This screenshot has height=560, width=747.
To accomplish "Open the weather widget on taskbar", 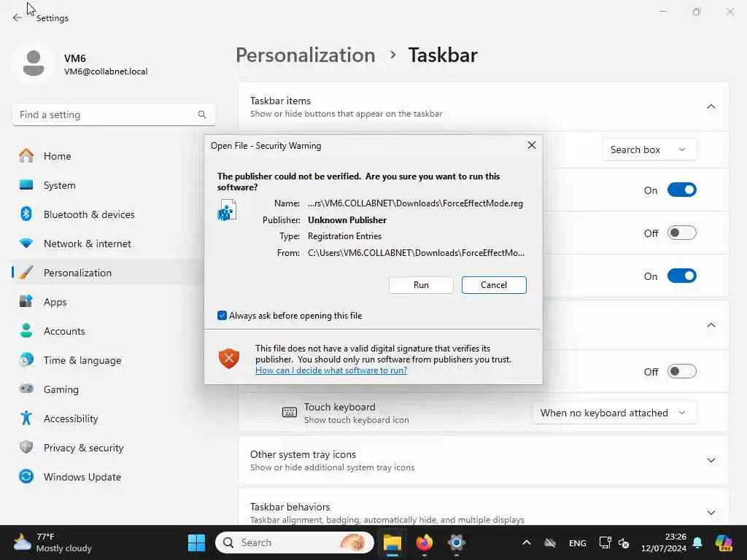I will coord(53,542).
